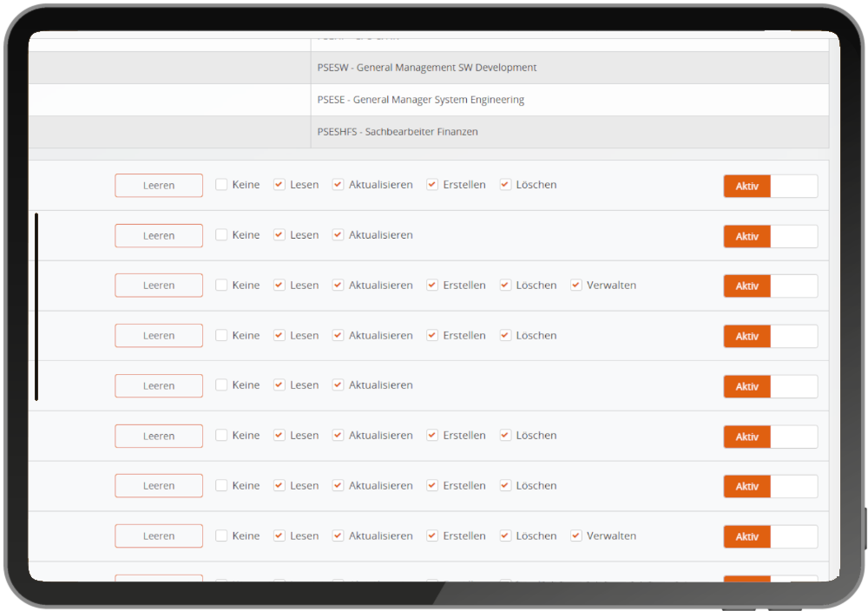Uncheck Aktualisieren in the fifth permission row
This screenshot has width=868, height=611.
(x=339, y=385)
